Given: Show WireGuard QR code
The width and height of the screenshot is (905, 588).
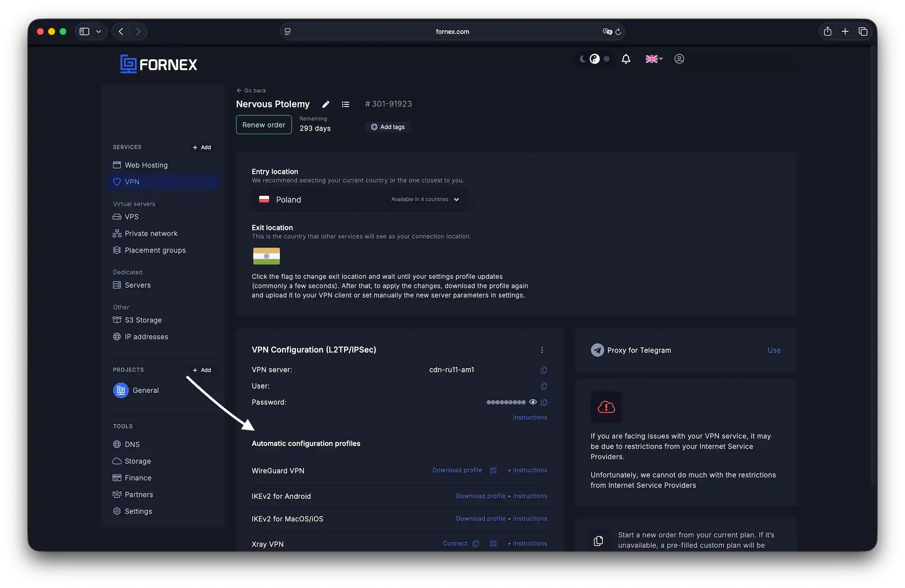Looking at the screenshot, I should tap(494, 471).
